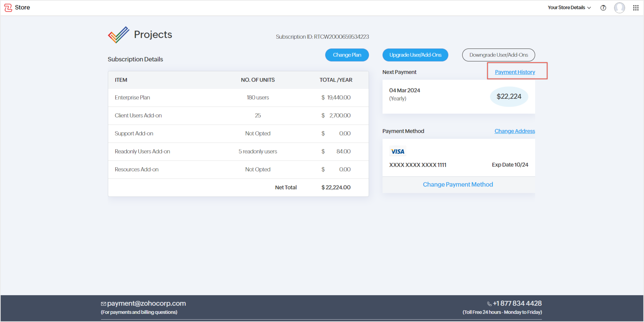Image resolution: width=644 pixels, height=322 pixels.
Task: Click the user profile avatar
Action: [619, 8]
